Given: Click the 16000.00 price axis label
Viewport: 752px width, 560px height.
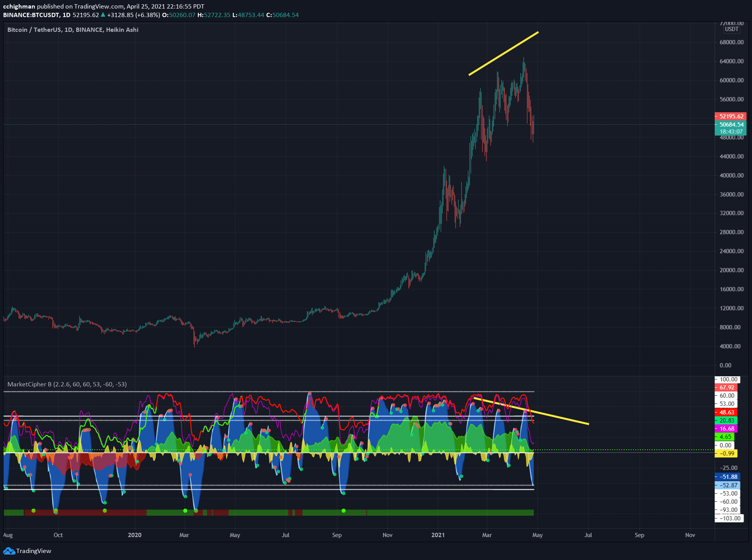Looking at the screenshot, I should (x=731, y=289).
